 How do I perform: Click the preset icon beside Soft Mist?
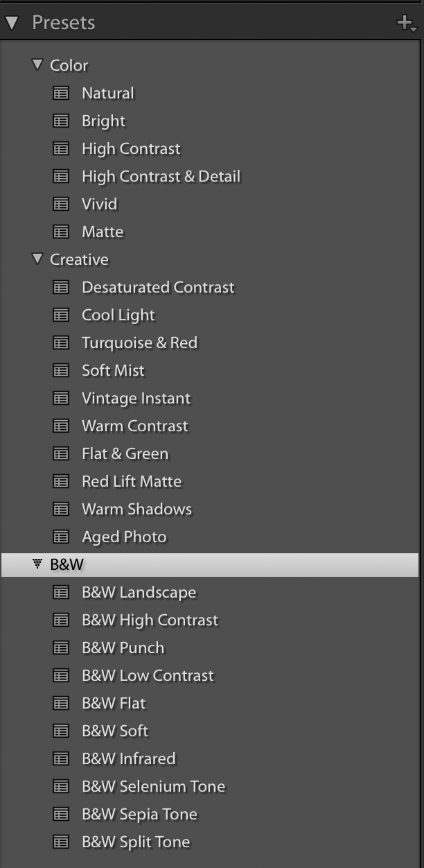[61, 370]
